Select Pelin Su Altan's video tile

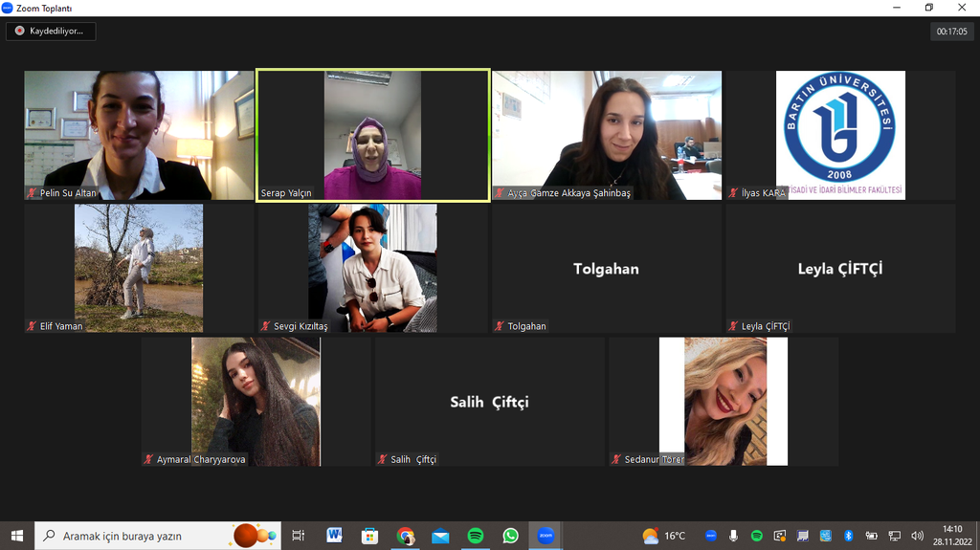pos(139,134)
